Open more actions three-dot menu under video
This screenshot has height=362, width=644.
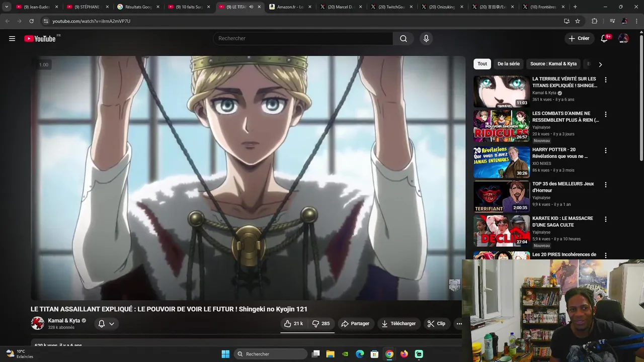(459, 324)
